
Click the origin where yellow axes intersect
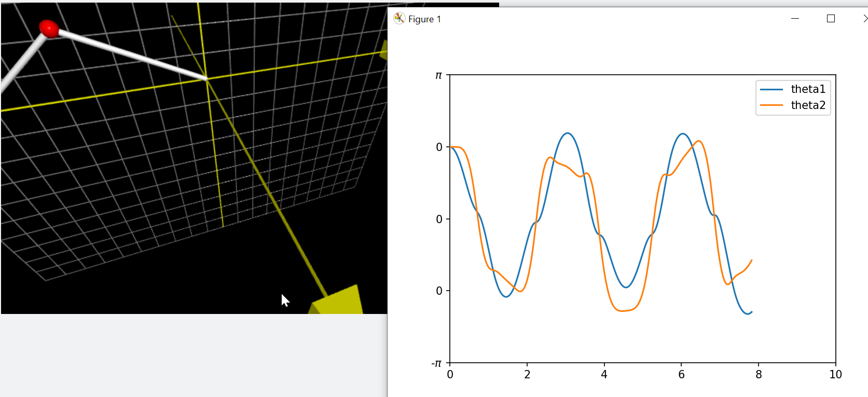pyautogui.click(x=207, y=79)
